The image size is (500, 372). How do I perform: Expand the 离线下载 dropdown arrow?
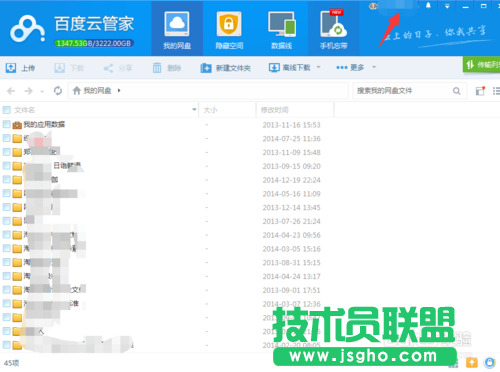(318, 67)
